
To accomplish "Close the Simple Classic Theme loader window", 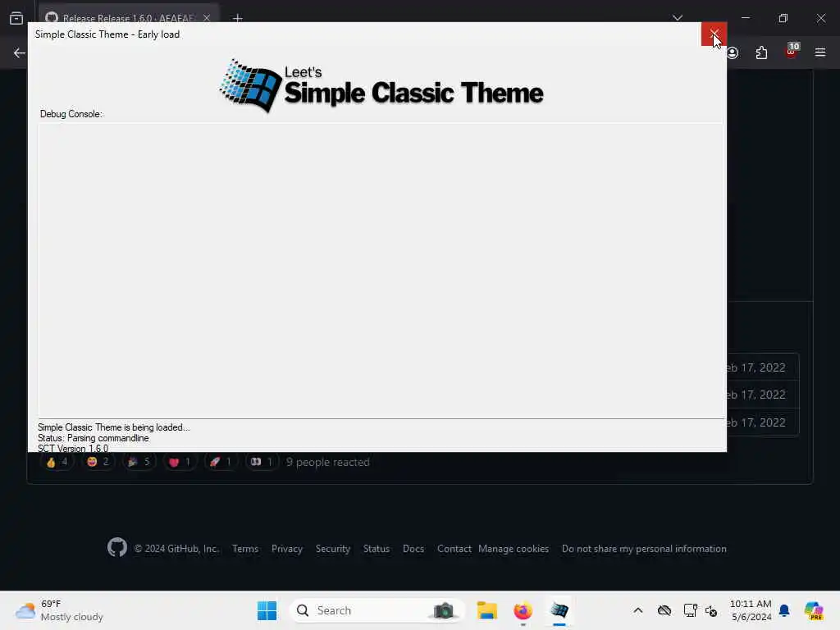I will pyautogui.click(x=714, y=34).
